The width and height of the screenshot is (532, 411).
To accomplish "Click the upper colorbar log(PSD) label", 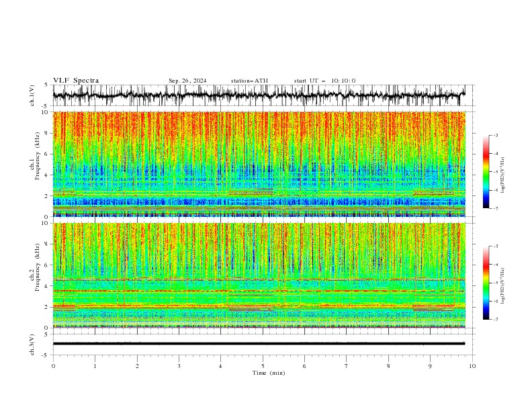I will click(502, 175).
